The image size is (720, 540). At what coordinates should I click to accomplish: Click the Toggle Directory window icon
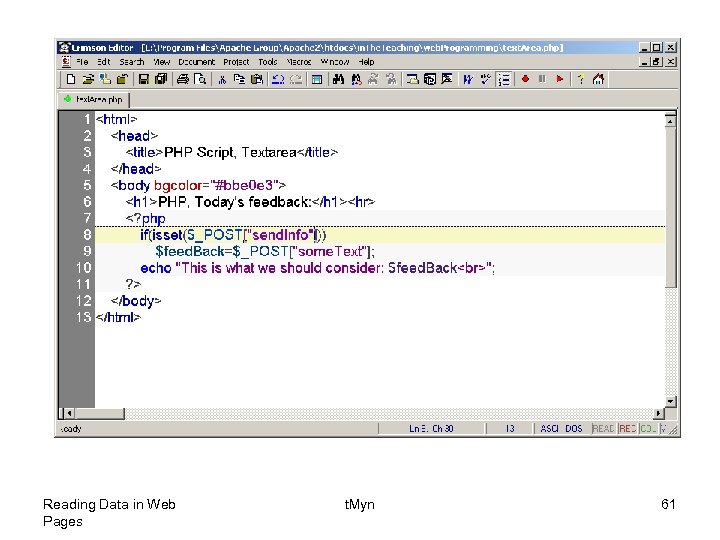(x=317, y=79)
